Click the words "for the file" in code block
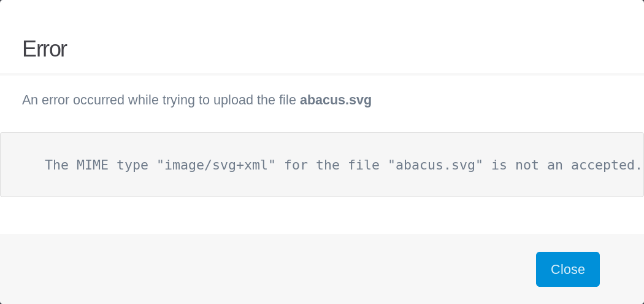Screen dimensions: 644x304 point(332,165)
